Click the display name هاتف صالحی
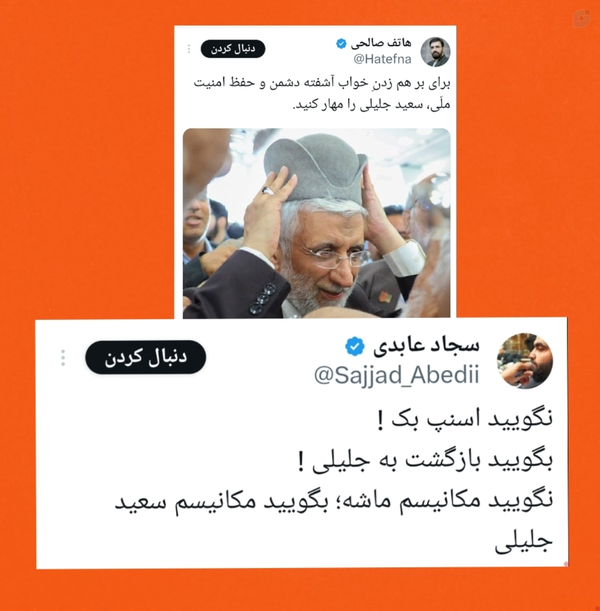Viewport: 600px width, 611px height. tap(381, 43)
